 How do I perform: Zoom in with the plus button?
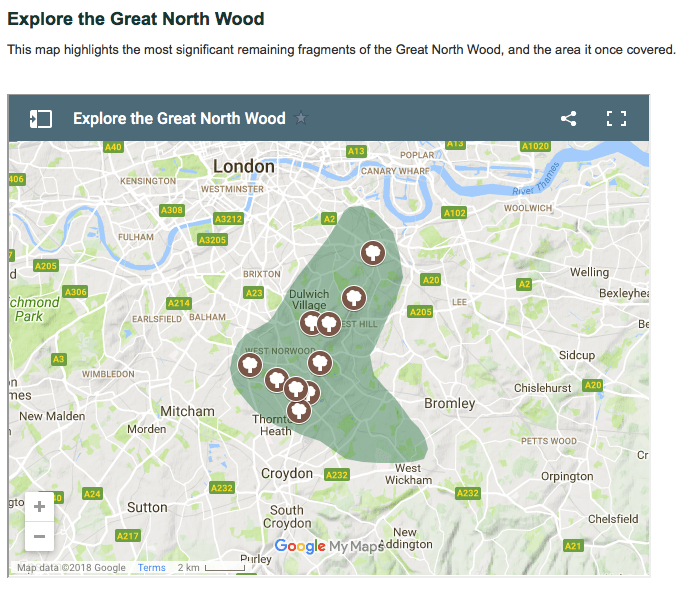tap(39, 506)
